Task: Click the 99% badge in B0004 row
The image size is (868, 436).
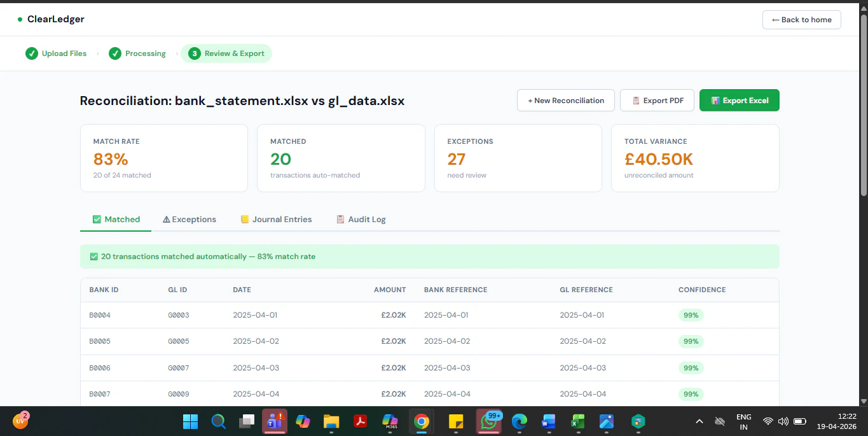Action: coord(691,315)
